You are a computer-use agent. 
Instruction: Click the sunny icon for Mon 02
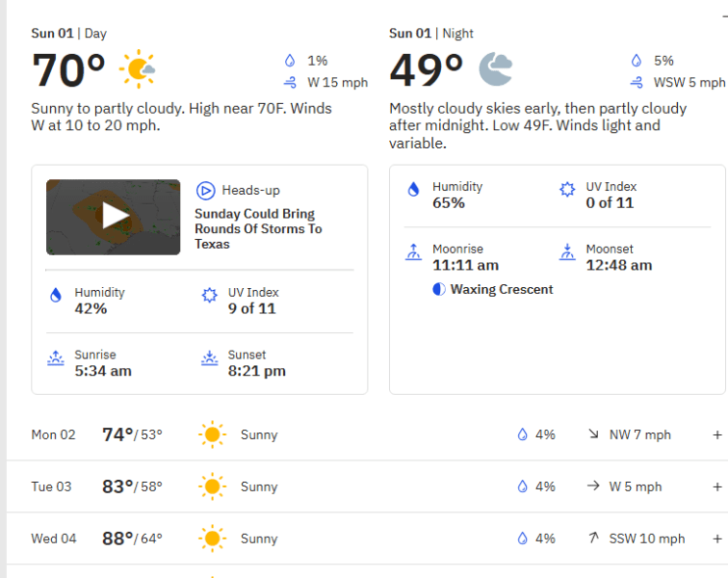tap(212, 434)
